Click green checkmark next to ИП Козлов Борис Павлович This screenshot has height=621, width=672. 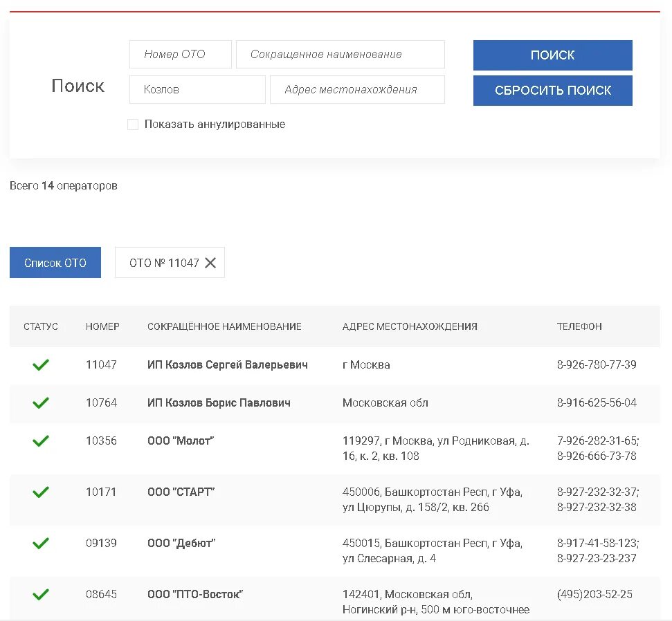[x=41, y=402]
